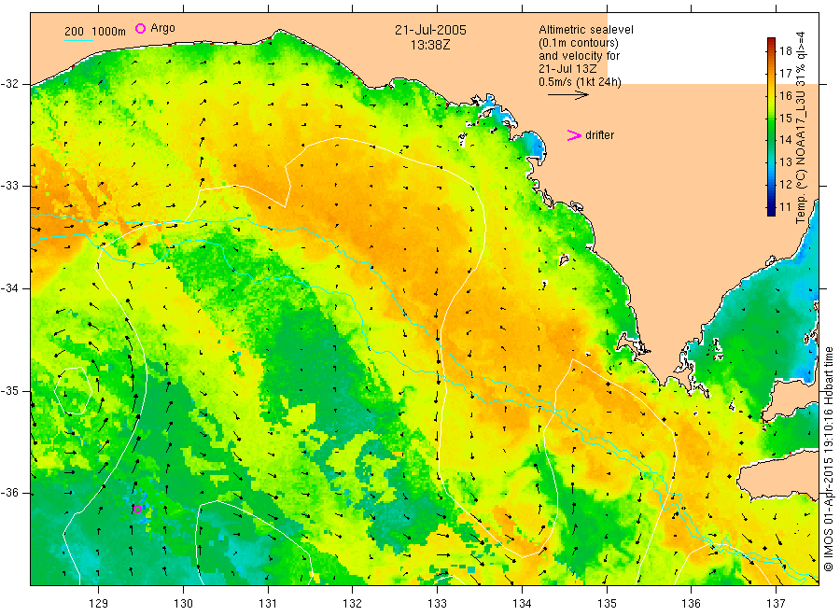The width and height of the screenshot is (840, 616).
Task: Click the '13:38Z' time label
Action: coord(430,45)
